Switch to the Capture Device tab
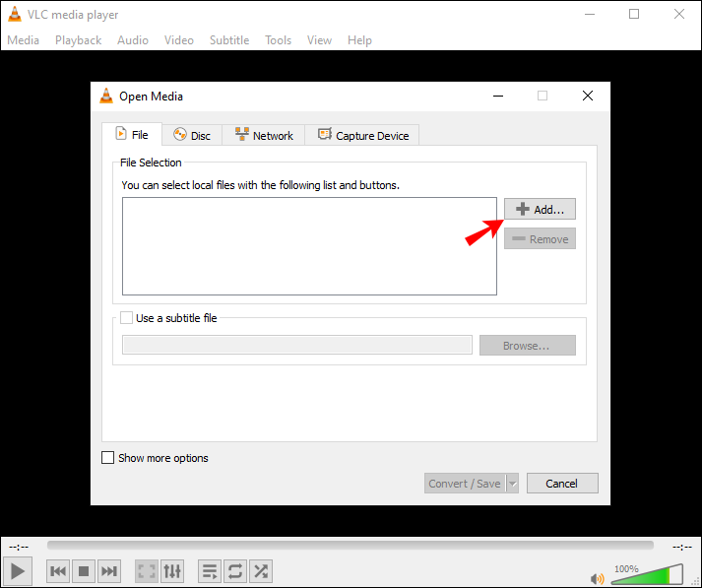 tap(362, 135)
